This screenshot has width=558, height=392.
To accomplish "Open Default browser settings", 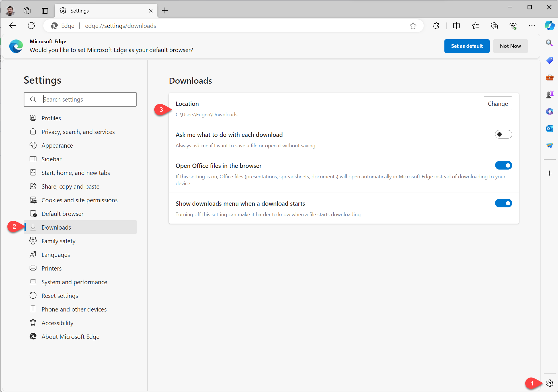I will [80, 214].
